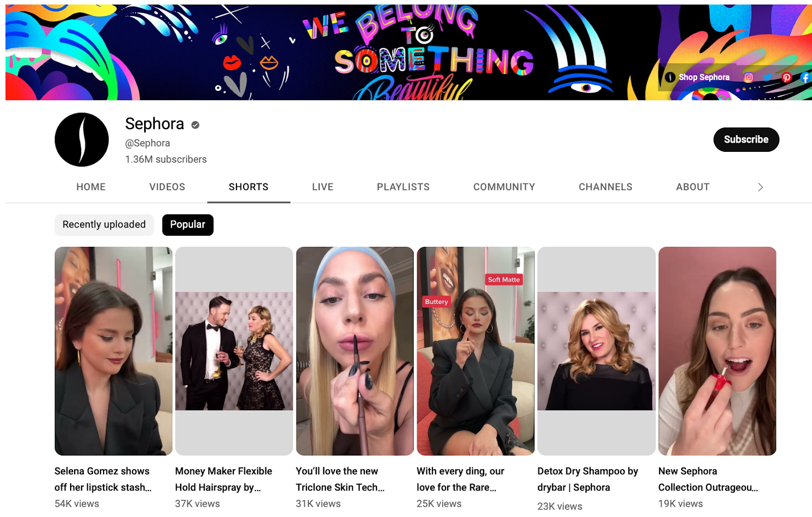This screenshot has height=517, width=812.
Task: Play the Rare Beauty Soft Matte short
Action: coord(476,351)
